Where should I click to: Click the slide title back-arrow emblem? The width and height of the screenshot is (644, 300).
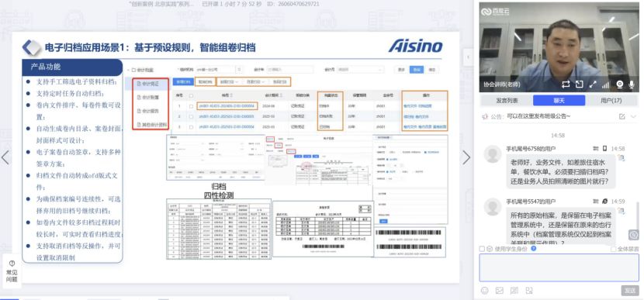32,47
